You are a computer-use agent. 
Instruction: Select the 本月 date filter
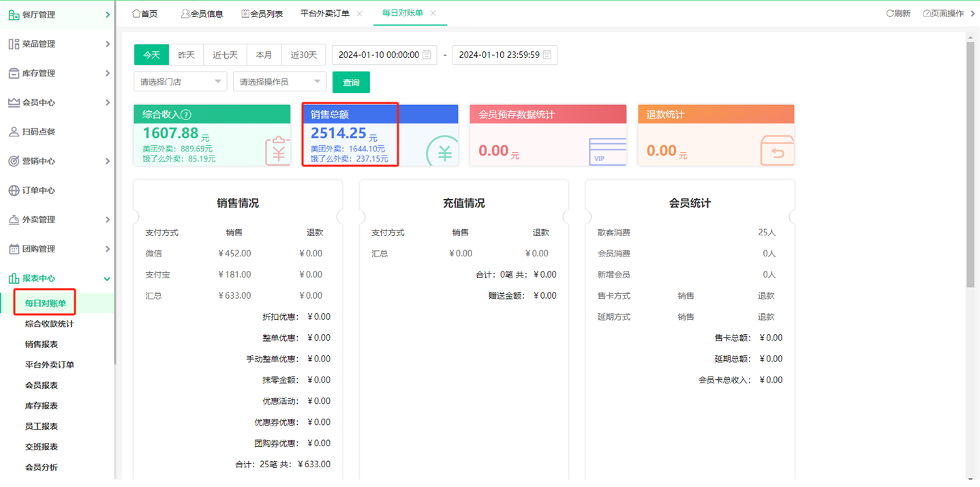coord(264,55)
